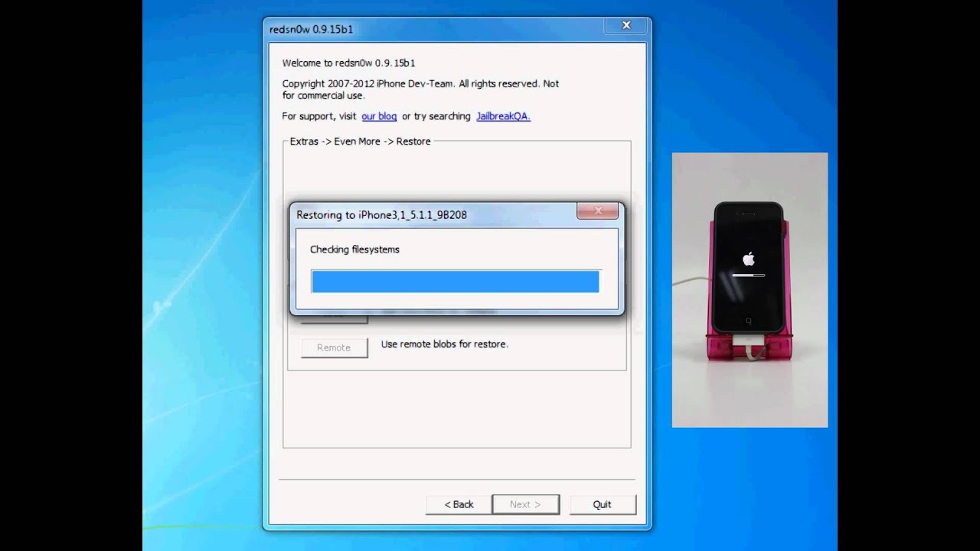Close the Restoring to iPhone3,1 dialog
The width and height of the screenshot is (980, 551).
coord(598,210)
